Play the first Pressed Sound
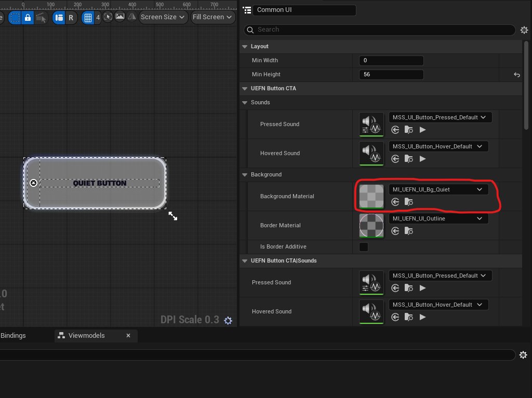The width and height of the screenshot is (532, 398). tap(422, 130)
